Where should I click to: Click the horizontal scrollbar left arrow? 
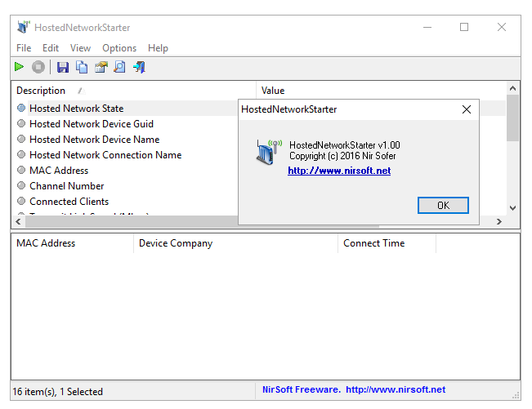click(18, 221)
